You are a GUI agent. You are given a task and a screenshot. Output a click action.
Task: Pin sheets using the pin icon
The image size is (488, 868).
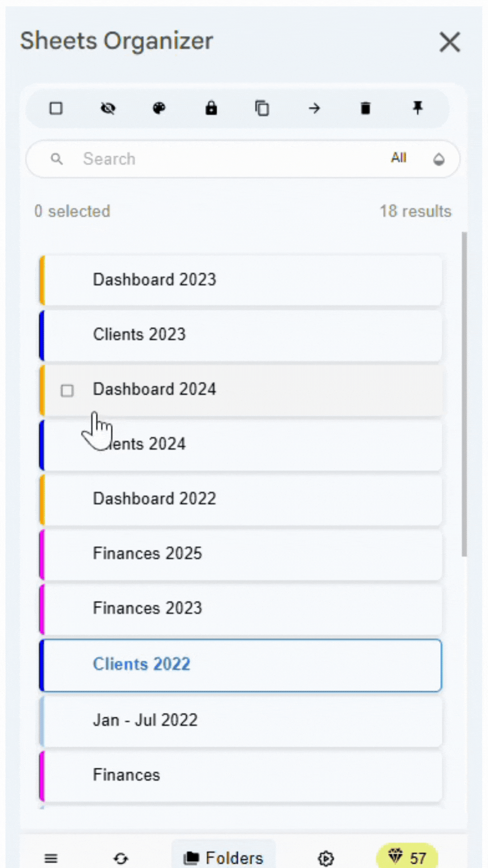(x=417, y=108)
